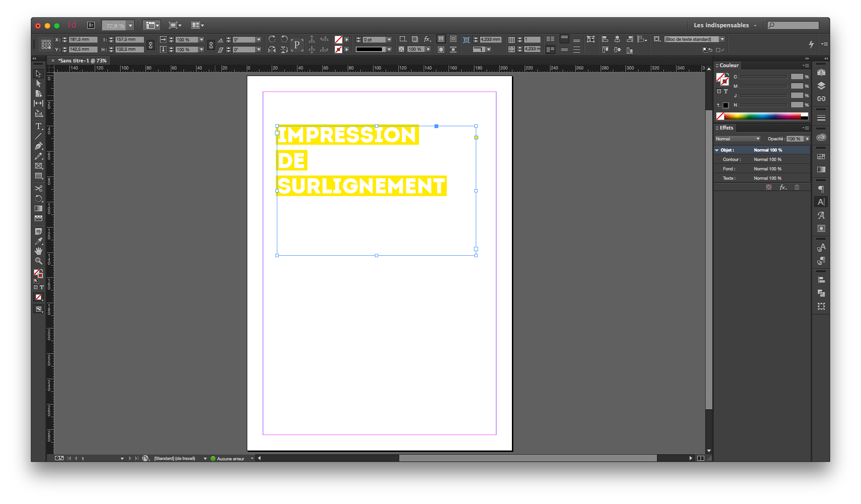The image size is (861, 504).
Task: Choose the Free Transform tool
Action: (38, 199)
